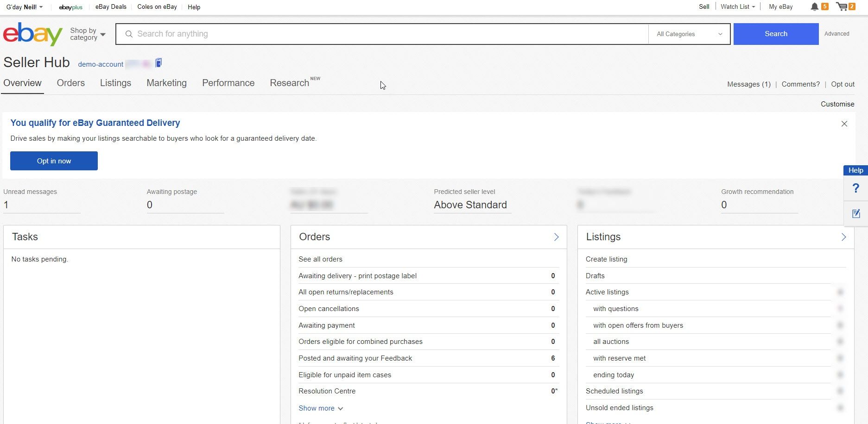
Task: Expand the Watch List dropdown
Action: point(738,6)
